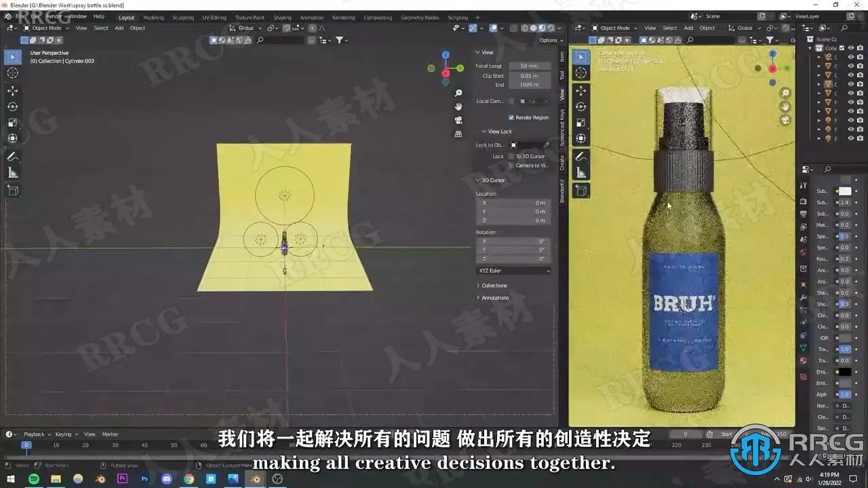868x488 pixels.
Task: Toggle X-ray mode in left viewport header
Action: [515, 28]
